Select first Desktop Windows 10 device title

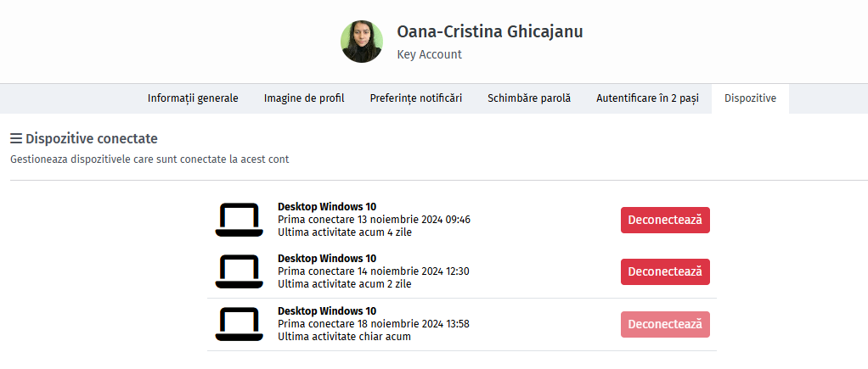pyautogui.click(x=327, y=207)
